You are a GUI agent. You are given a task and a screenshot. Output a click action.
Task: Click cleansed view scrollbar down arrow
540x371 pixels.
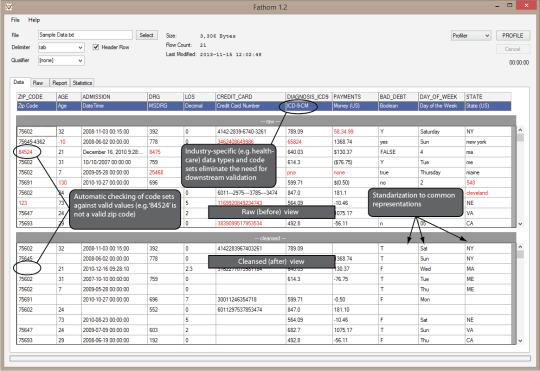coord(520,341)
